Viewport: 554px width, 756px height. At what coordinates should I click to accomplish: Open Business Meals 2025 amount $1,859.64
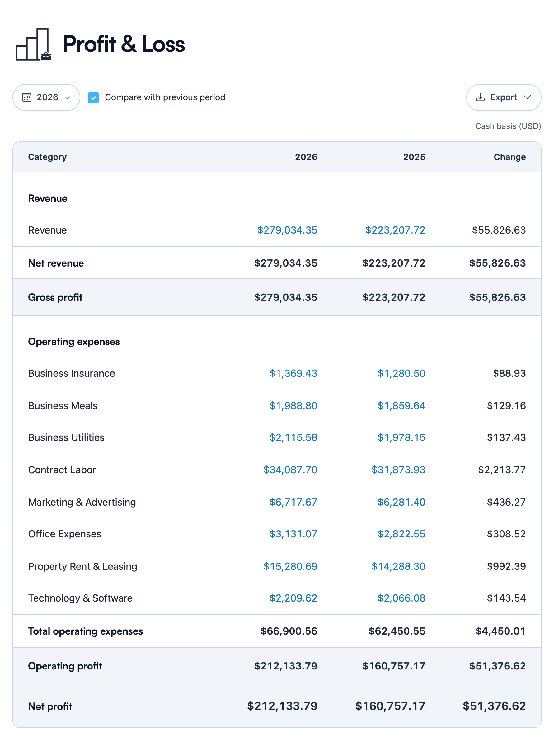401,405
